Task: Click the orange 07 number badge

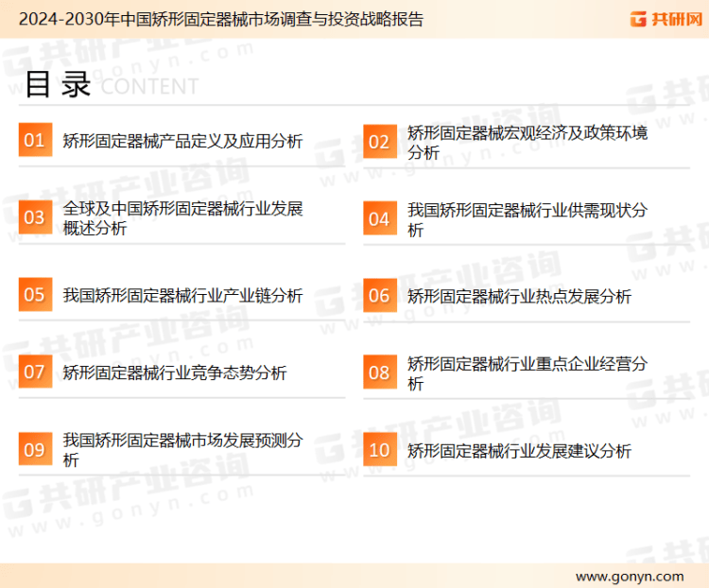Action: point(35,372)
